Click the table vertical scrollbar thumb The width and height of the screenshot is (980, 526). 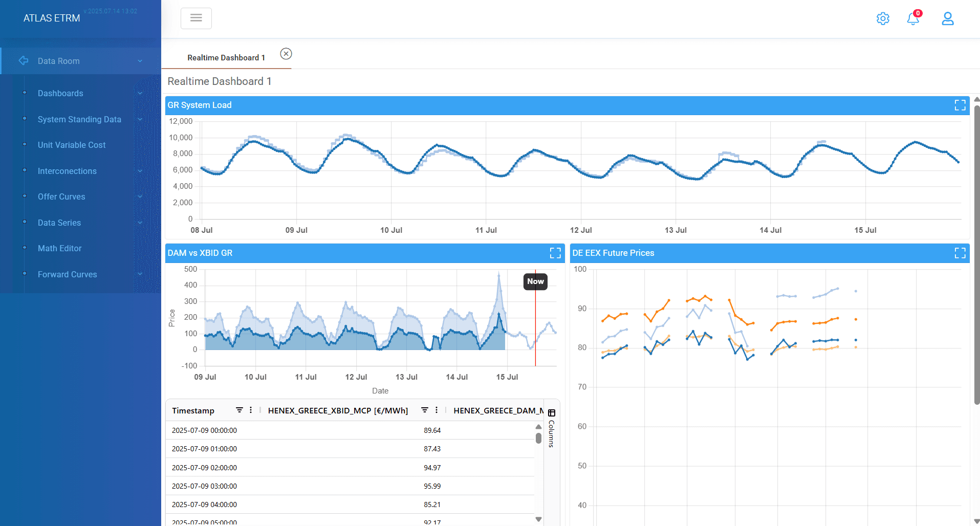click(538, 439)
